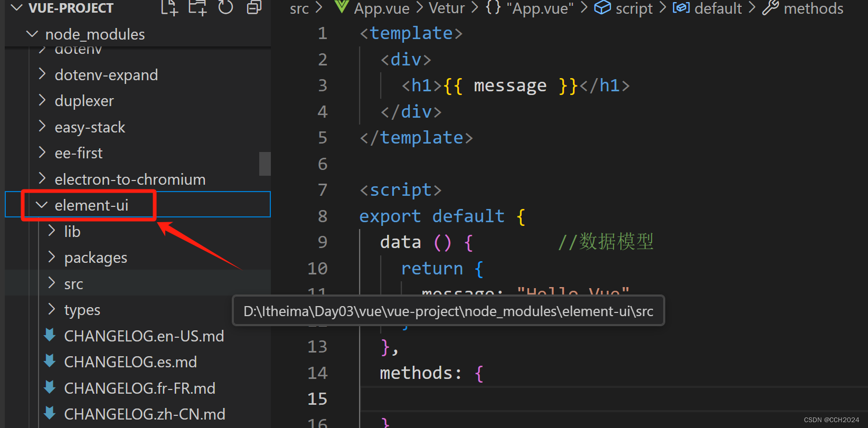868x428 pixels.
Task: Click the 数据模型 comment on line 9
Action: click(x=606, y=242)
